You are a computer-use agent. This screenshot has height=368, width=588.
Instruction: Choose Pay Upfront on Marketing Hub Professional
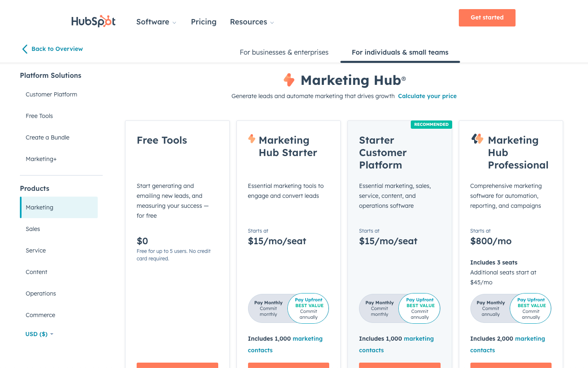[530, 308]
